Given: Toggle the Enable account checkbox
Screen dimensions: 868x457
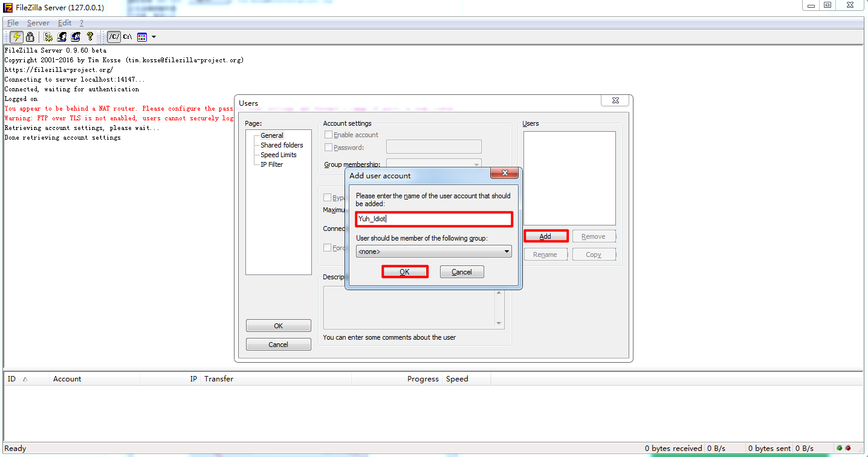Looking at the screenshot, I should (328, 135).
